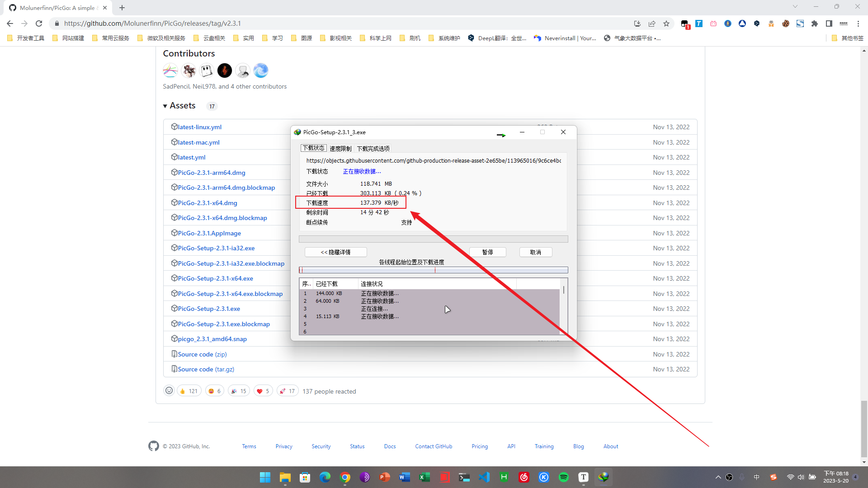Open PicGo-2.3.1.AppImage link
This screenshot has width=868, height=488.
coord(209,233)
